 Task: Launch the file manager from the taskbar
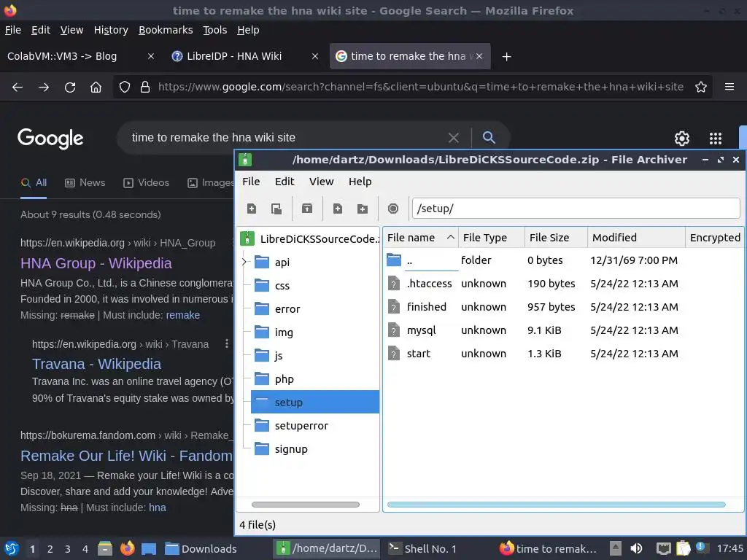click(x=105, y=549)
